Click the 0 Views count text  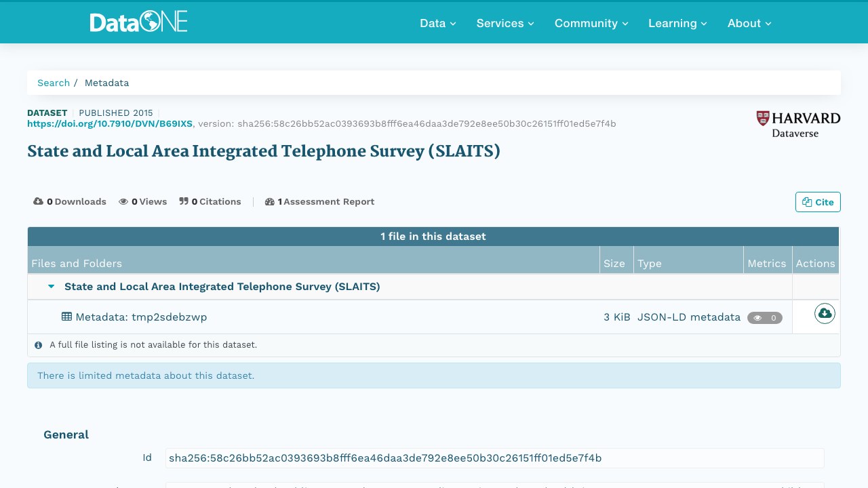coord(149,201)
